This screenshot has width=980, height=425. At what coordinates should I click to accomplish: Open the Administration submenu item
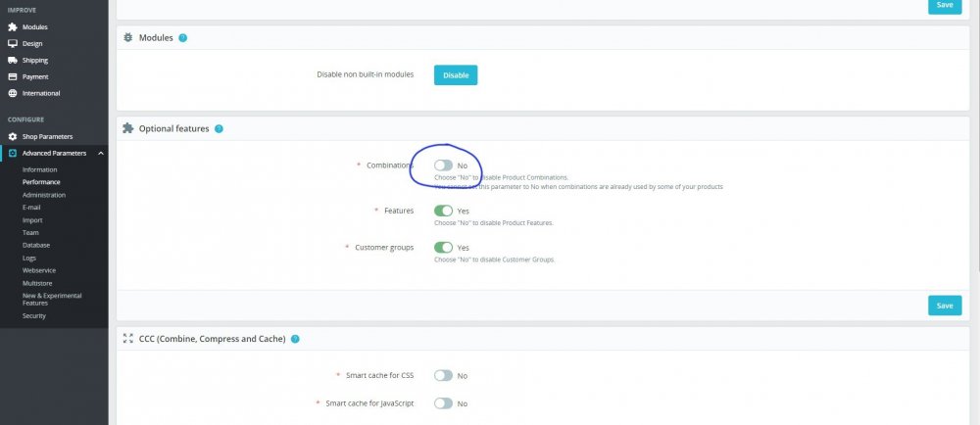pyautogui.click(x=44, y=195)
